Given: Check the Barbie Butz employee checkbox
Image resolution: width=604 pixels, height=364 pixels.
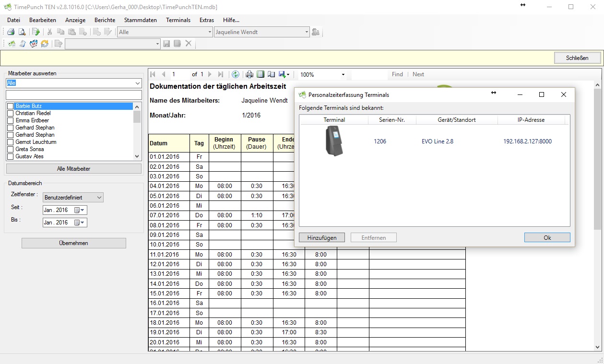Looking at the screenshot, I should coord(10,106).
